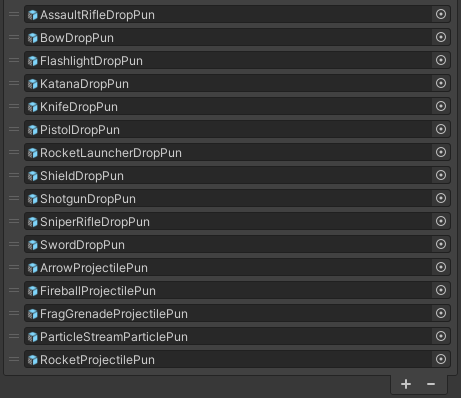Open object picker for AssaultRifleDropPun

(441, 14)
